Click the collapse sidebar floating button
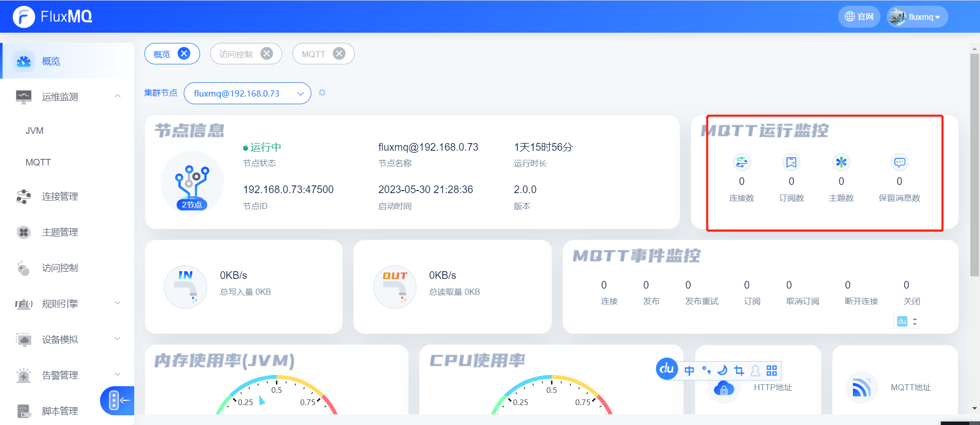 pyautogui.click(x=117, y=400)
